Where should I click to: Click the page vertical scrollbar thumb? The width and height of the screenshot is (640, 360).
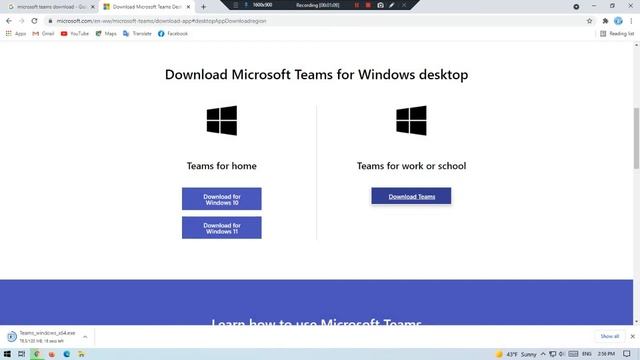point(636,138)
